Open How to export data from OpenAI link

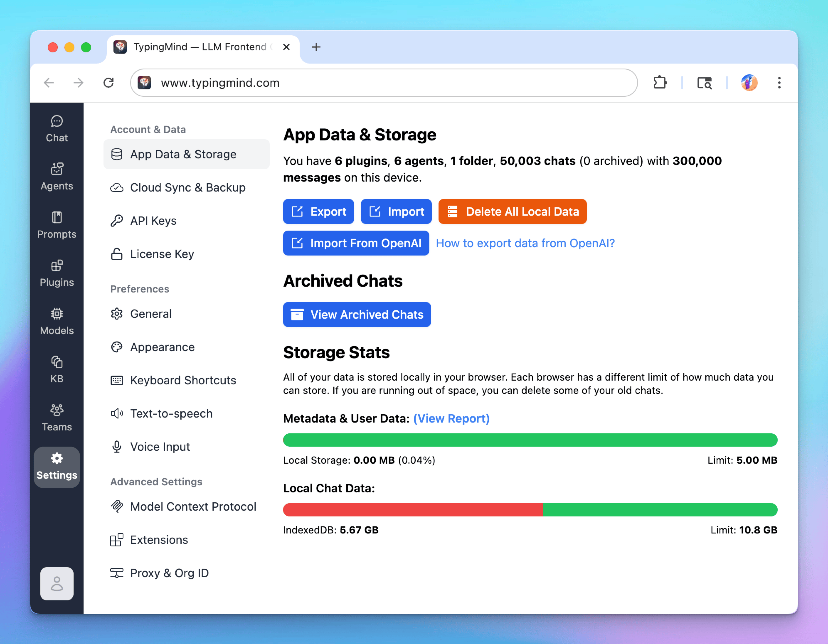525,243
